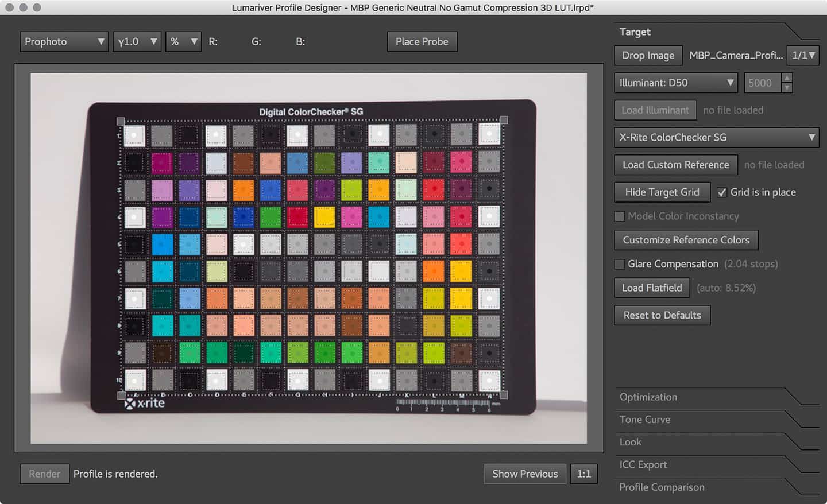Uncheck Grid is in place checkbox
Screen dimensions: 827x504
point(722,193)
